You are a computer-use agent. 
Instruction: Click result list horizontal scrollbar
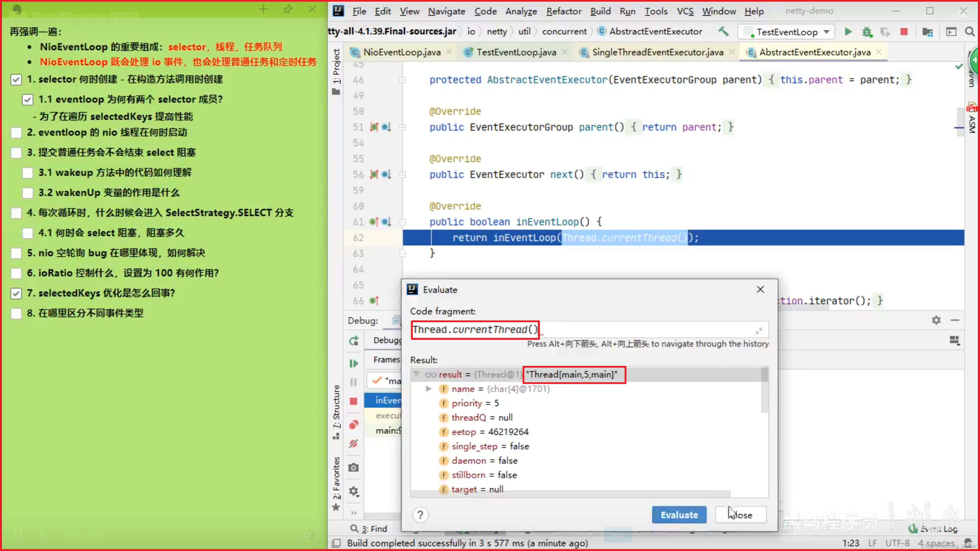[x=571, y=494]
